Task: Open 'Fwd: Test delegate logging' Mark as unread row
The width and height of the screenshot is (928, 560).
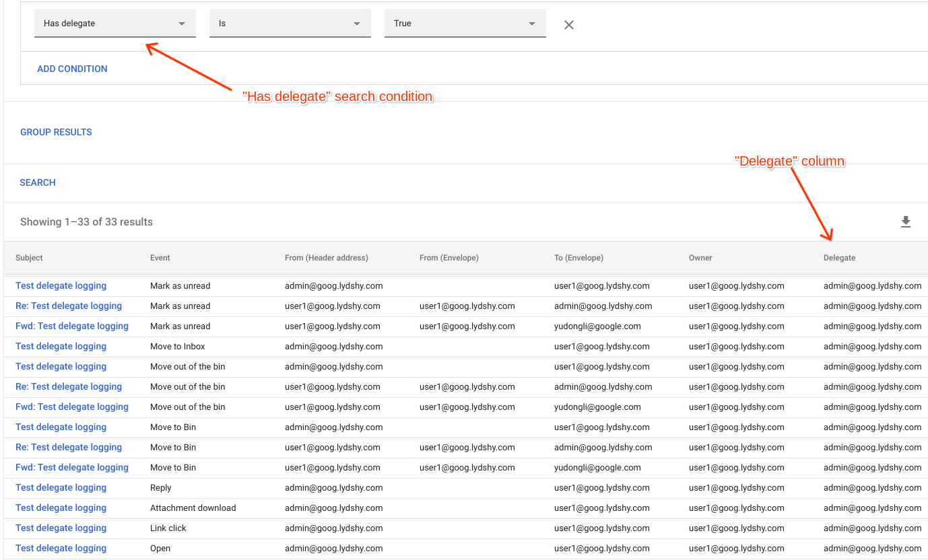Action: 72,326
